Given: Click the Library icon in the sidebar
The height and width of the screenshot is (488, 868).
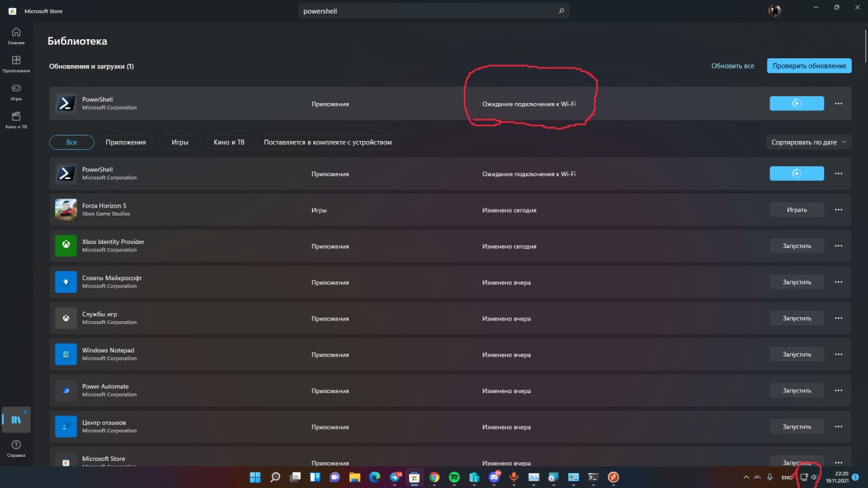Looking at the screenshot, I should (16, 420).
